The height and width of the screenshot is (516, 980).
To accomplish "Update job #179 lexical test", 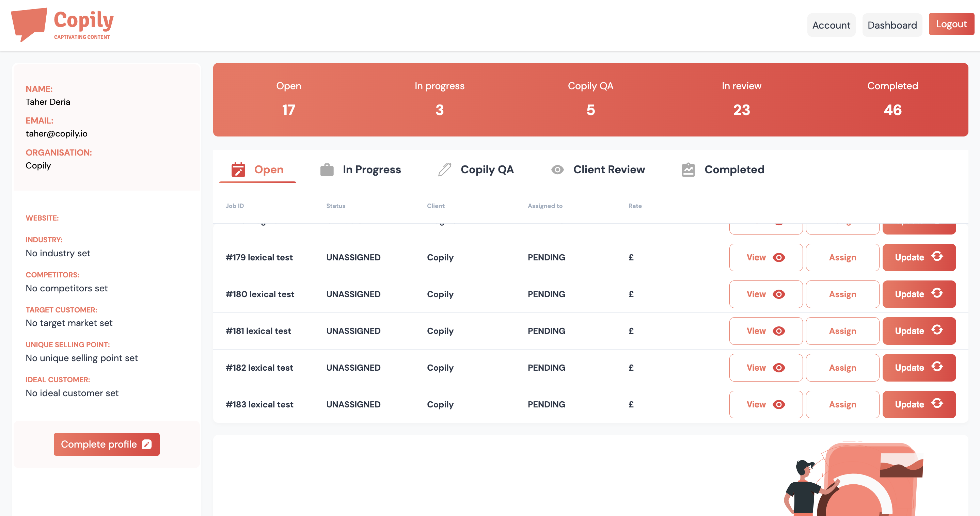I will [x=919, y=257].
